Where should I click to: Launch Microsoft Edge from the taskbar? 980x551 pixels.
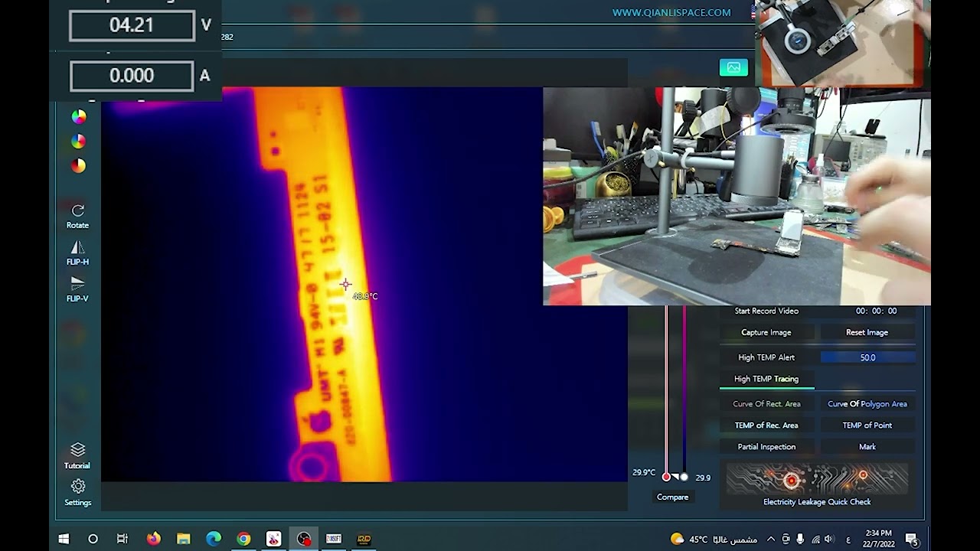(x=214, y=539)
